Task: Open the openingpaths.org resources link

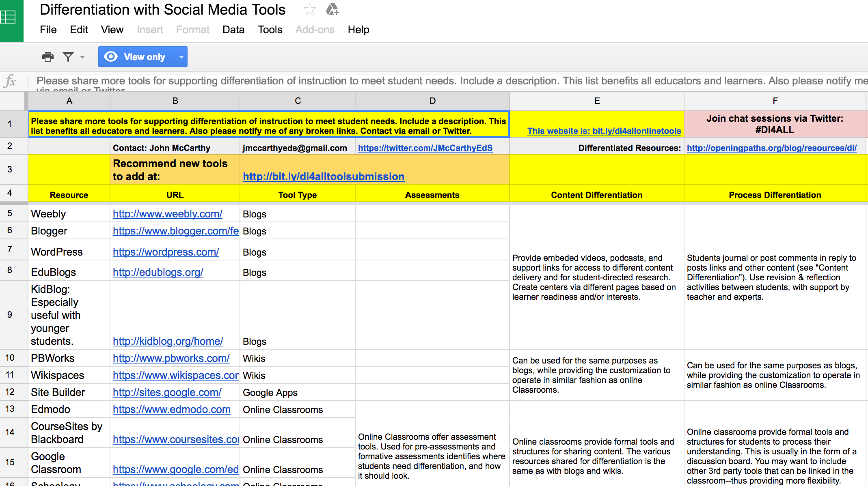Action: pyautogui.click(x=771, y=148)
